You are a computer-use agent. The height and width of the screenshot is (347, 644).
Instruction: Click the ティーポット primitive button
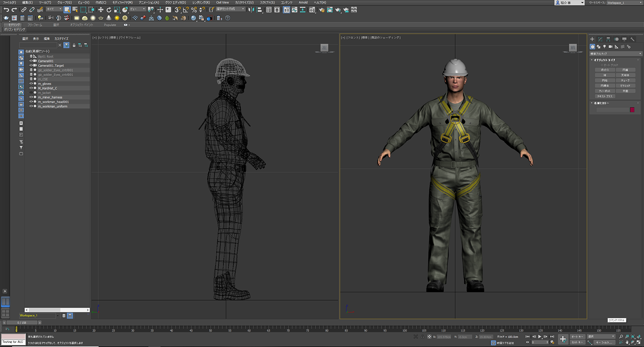pyautogui.click(x=605, y=91)
